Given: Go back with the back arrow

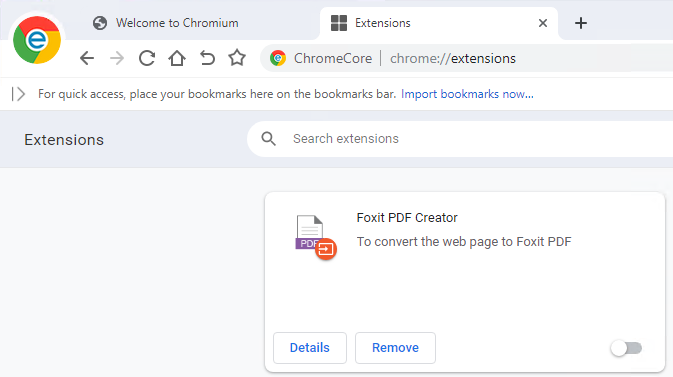Looking at the screenshot, I should click(87, 58).
